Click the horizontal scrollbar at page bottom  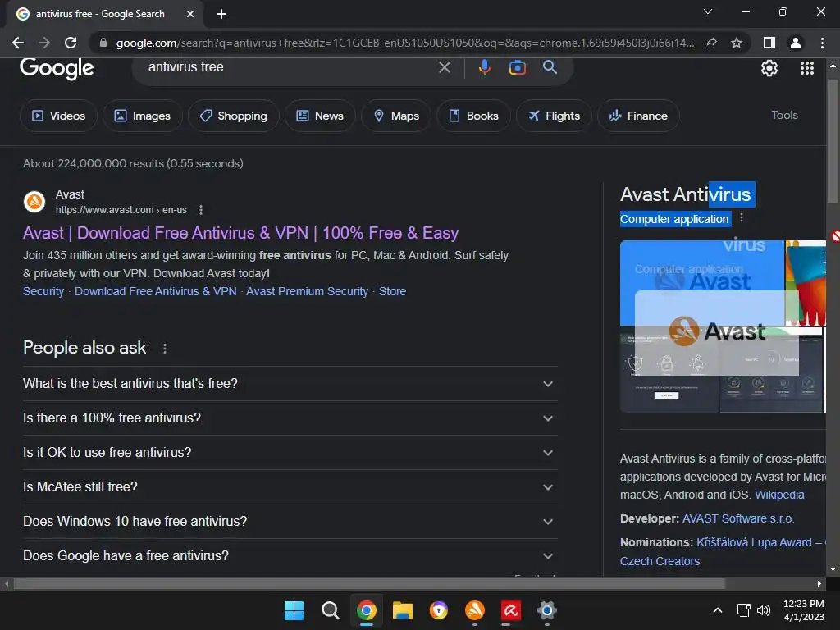(369, 583)
